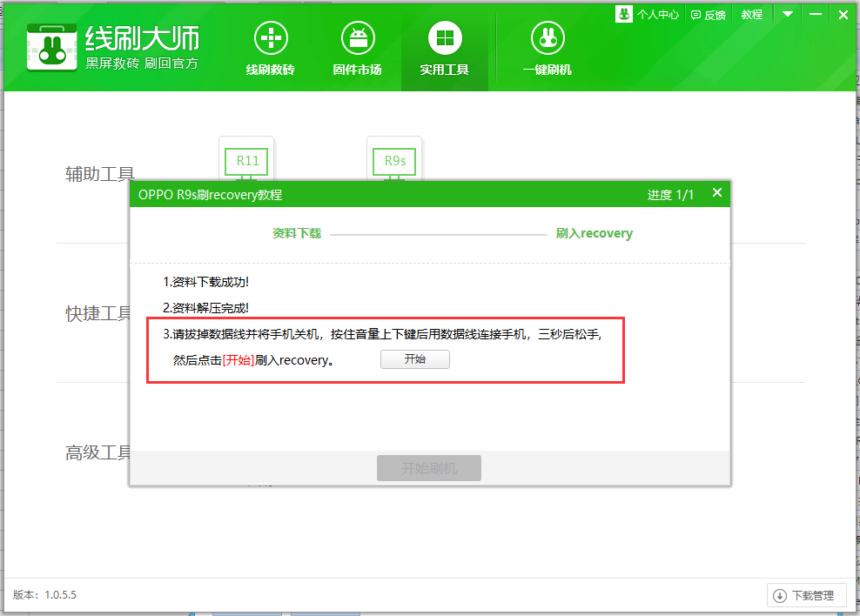Click the 进度 1/1 progress indicator
The width and height of the screenshot is (860, 616).
(x=670, y=195)
